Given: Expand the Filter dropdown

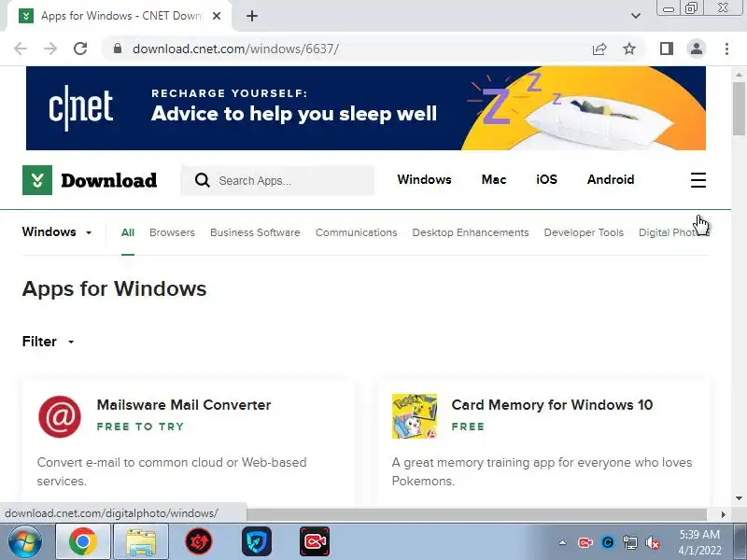Looking at the screenshot, I should (49, 342).
